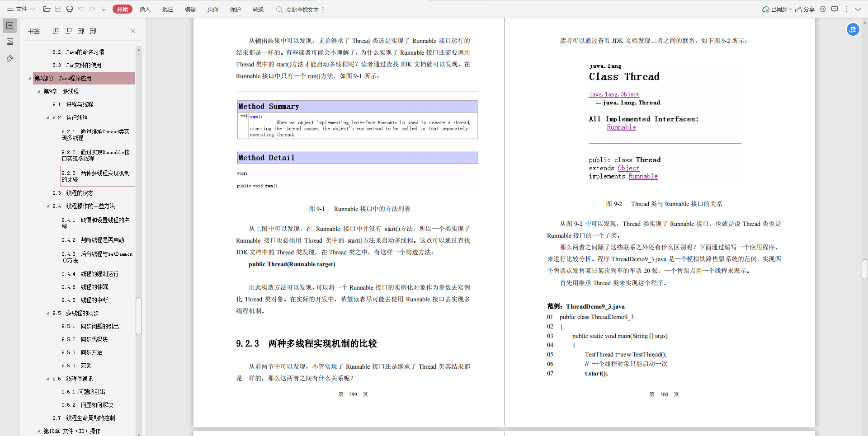Switch to the 编辑 tab
Viewport: 868px width, 436px height.
[190, 9]
